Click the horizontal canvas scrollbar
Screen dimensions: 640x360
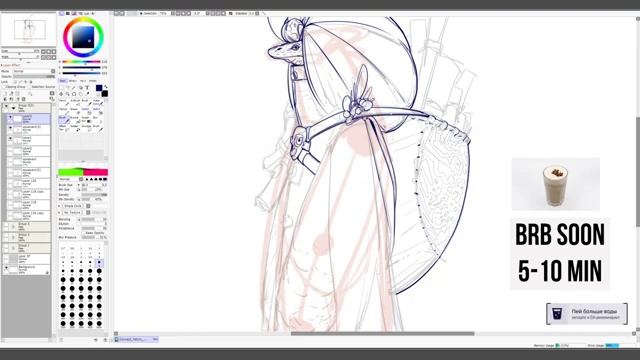tap(382, 333)
